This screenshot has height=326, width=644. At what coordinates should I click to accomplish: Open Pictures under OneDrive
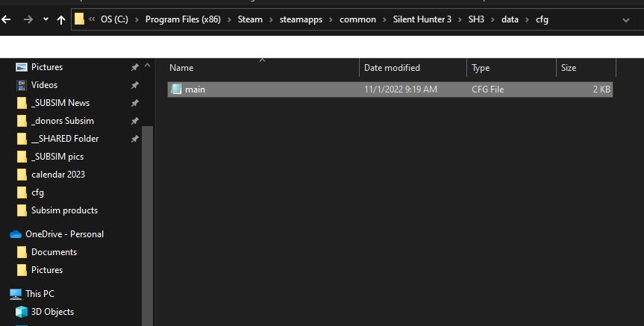[47, 270]
